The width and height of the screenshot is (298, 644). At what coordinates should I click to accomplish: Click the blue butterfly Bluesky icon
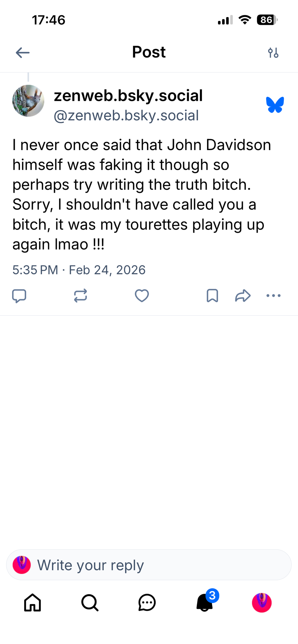pos(275,105)
